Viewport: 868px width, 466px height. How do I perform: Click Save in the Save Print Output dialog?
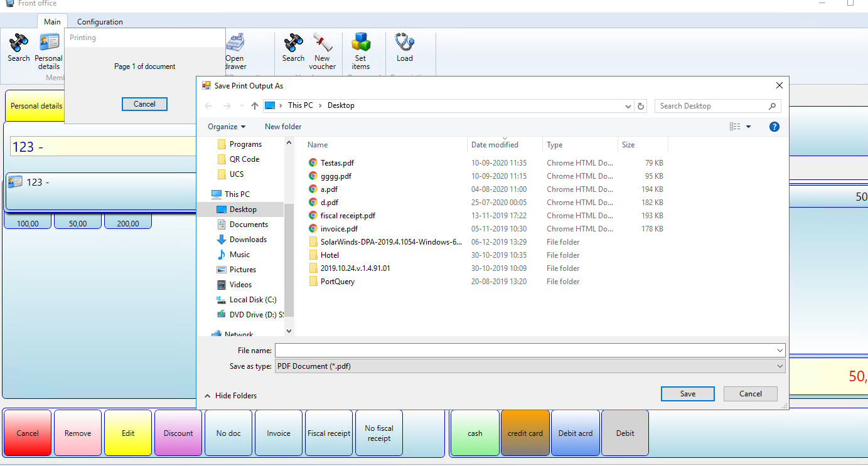click(x=688, y=394)
